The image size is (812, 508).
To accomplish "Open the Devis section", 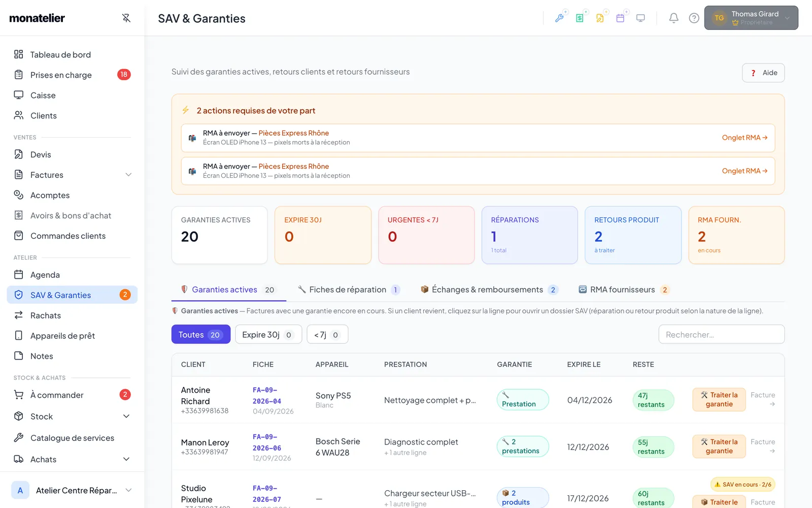I will (x=72, y=154).
